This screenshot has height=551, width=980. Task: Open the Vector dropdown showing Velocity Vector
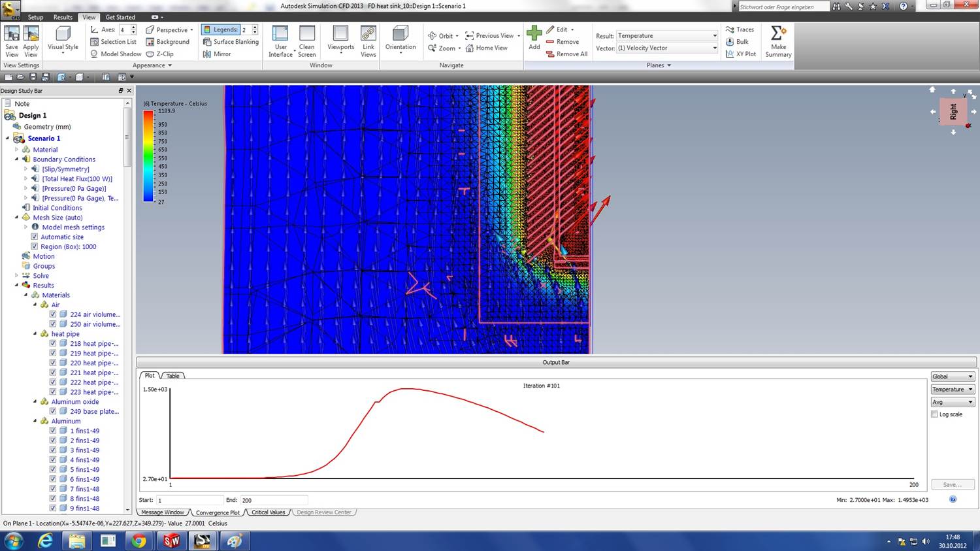667,48
